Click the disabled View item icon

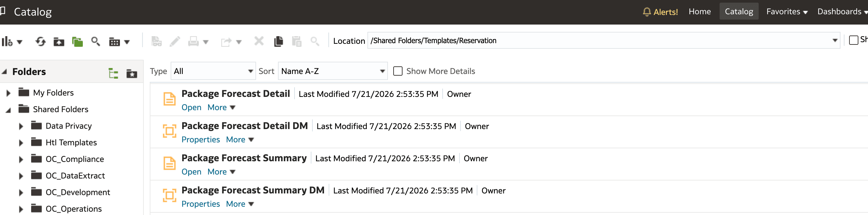point(156,41)
